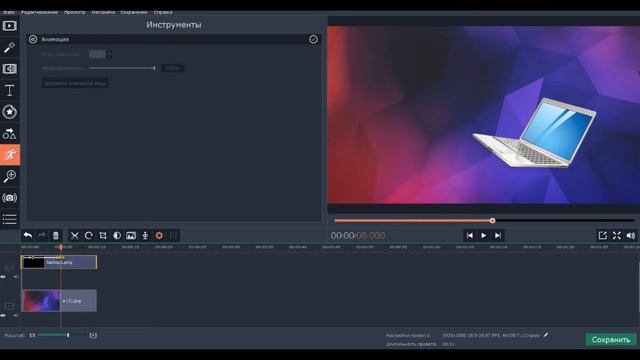This screenshot has width=640, height=360.
Task: Open the Stabilization camera tool
Action: pos(9,198)
